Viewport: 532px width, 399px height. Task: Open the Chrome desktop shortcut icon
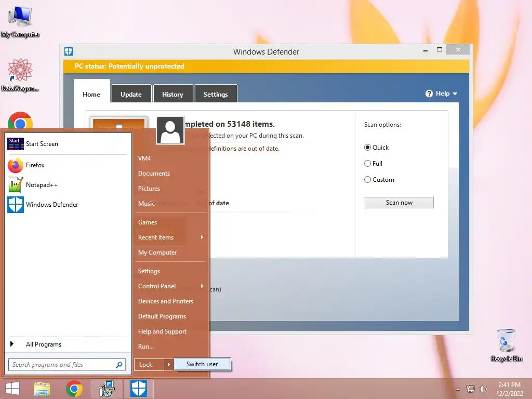(x=20, y=121)
